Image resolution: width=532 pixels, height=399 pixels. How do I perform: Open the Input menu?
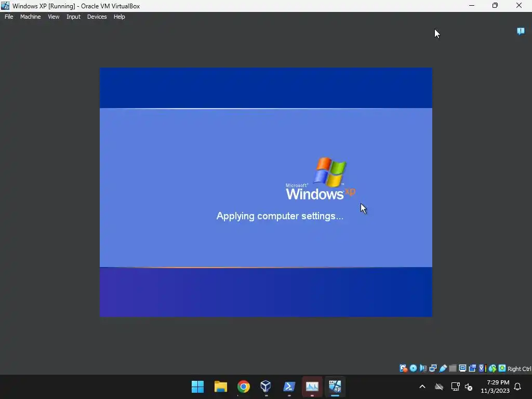click(73, 17)
